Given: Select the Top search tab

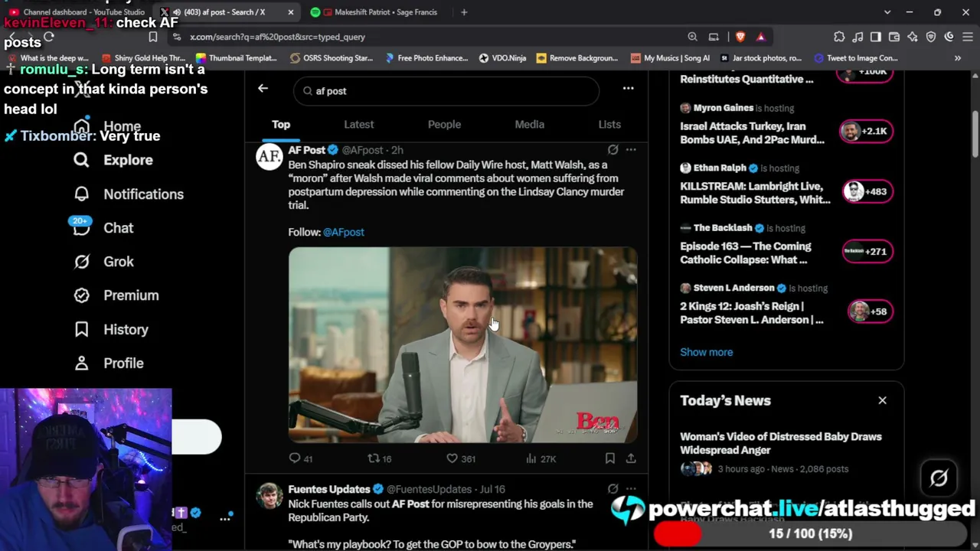Looking at the screenshot, I should tap(281, 125).
